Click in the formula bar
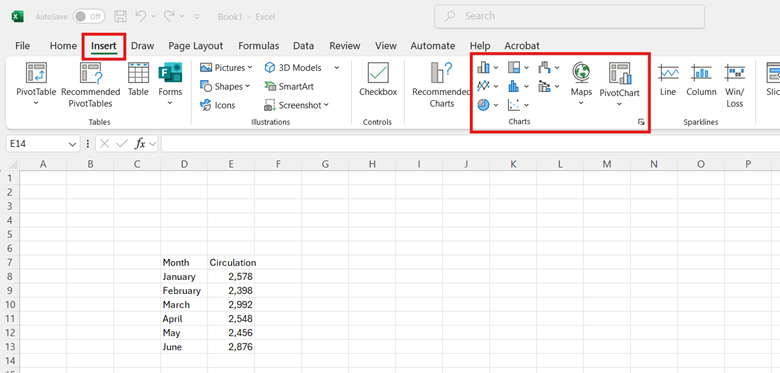 pos(470,144)
